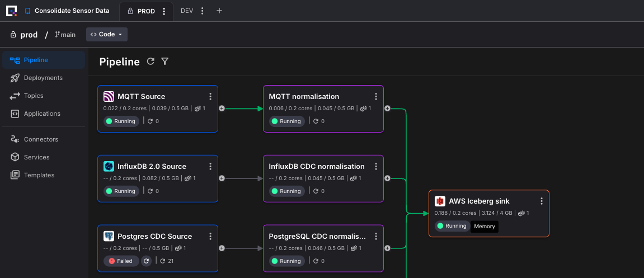Click the MQTT normalisation output plus connector
644x278 pixels.
387,109
